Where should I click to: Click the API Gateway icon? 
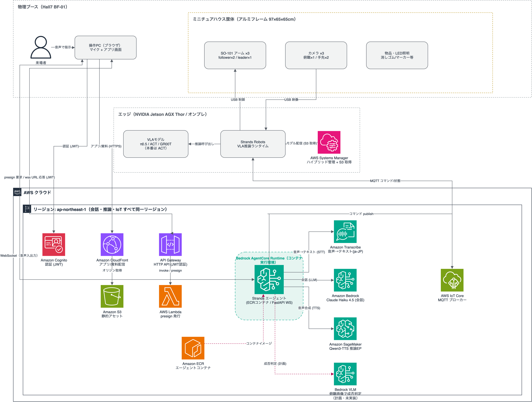pyautogui.click(x=170, y=244)
